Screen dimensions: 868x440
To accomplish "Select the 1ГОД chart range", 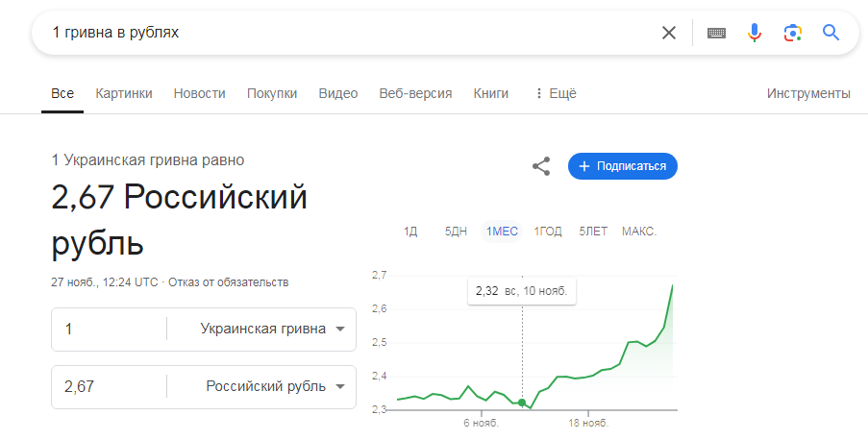I will pyautogui.click(x=548, y=232).
